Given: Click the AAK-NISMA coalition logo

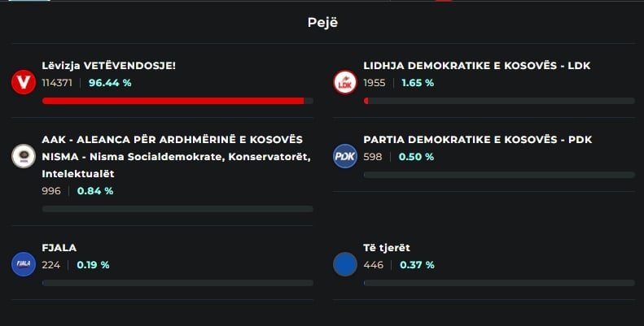Looking at the screenshot, I should coord(24,156).
